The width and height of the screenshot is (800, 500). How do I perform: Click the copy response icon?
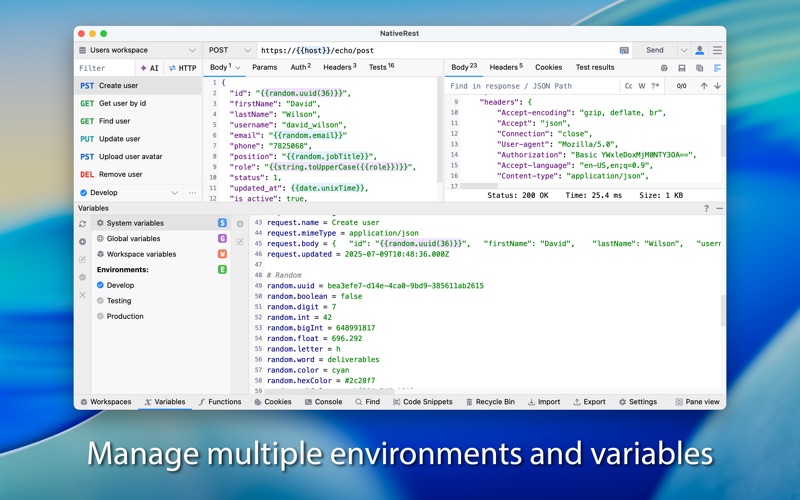[x=699, y=68]
